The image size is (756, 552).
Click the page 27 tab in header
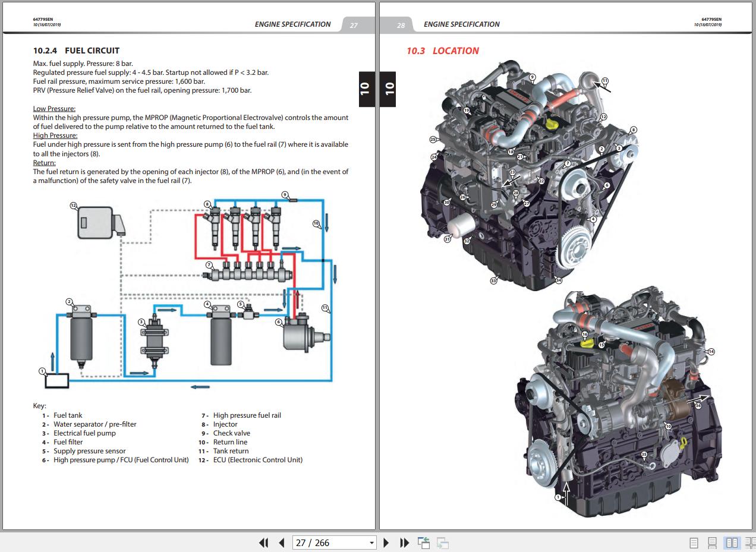(354, 25)
